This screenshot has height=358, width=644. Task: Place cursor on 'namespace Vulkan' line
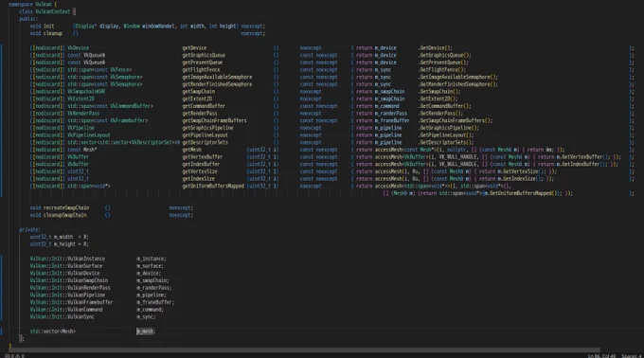(32, 4)
